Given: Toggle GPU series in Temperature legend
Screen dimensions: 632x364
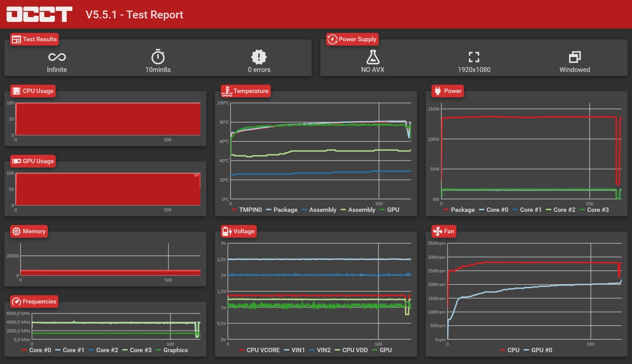Looking at the screenshot, I should click(x=389, y=210).
